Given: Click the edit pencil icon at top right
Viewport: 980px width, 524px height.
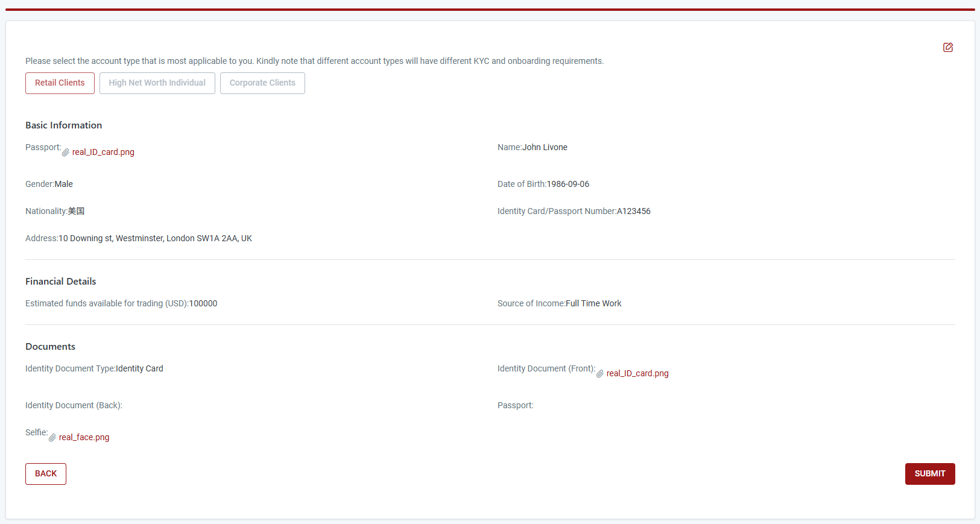Looking at the screenshot, I should [x=948, y=48].
